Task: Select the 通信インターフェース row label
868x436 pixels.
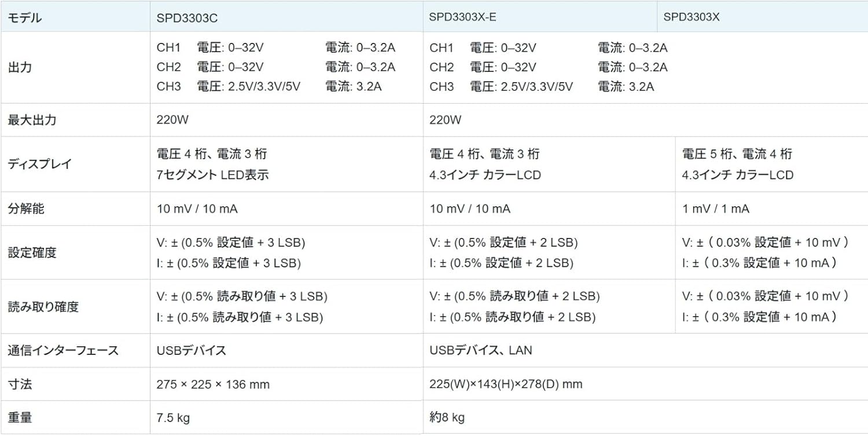Action: 62,350
